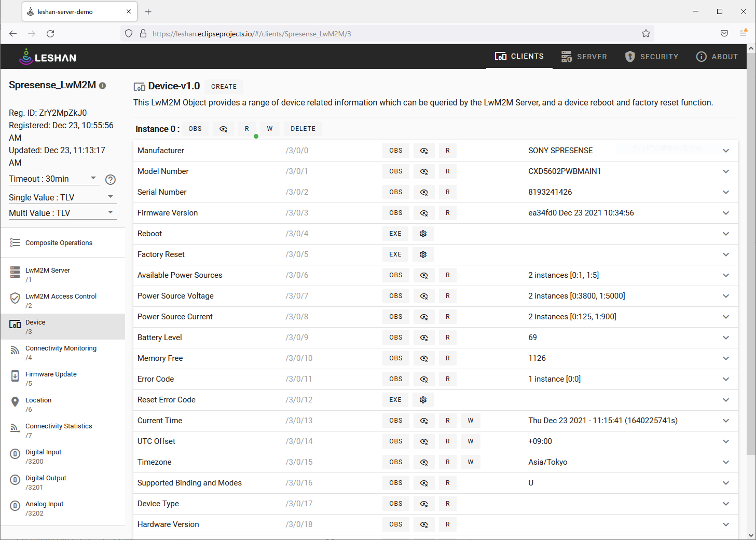Open the Timeout help question icon

[110, 180]
